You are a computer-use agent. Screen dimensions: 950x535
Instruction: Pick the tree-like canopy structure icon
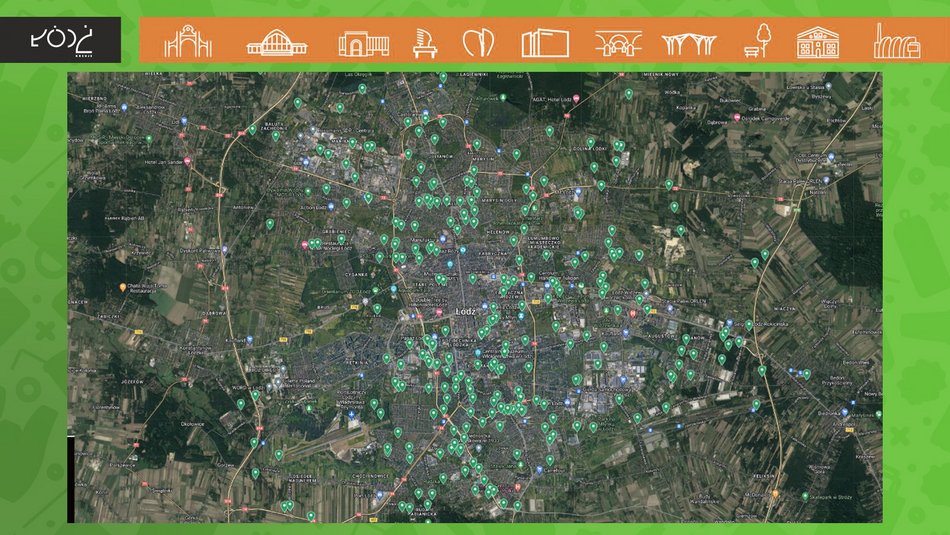pos(689,42)
